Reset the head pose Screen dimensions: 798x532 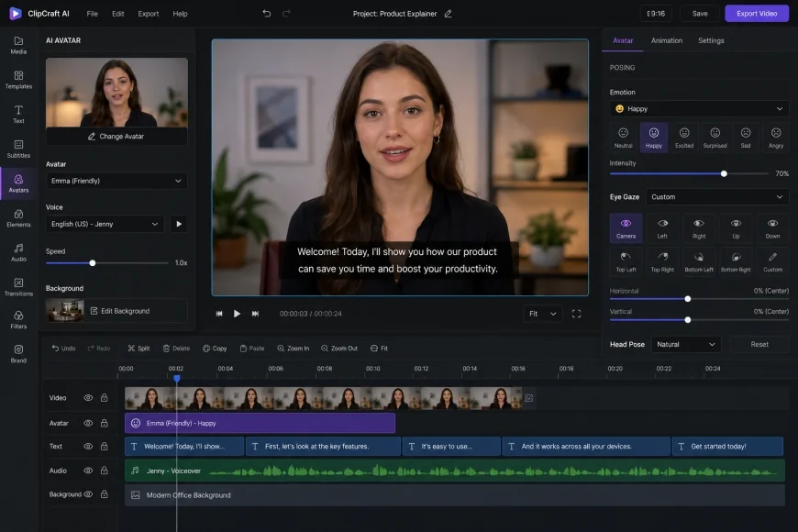759,344
